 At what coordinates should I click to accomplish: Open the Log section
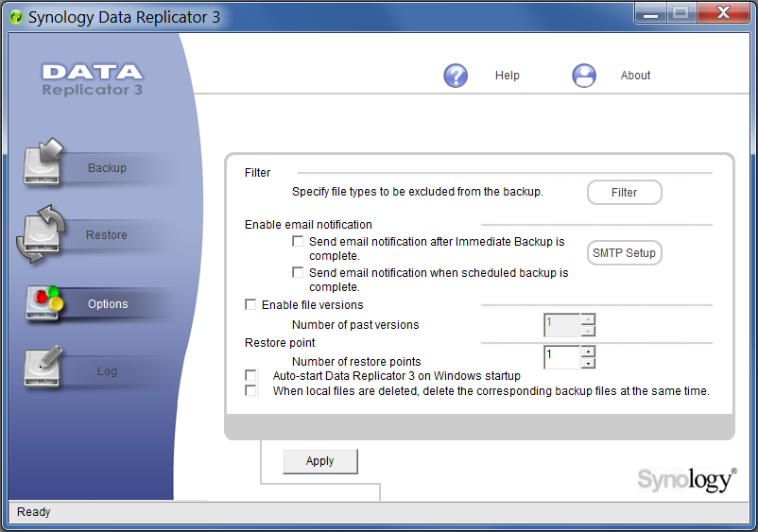(107, 371)
